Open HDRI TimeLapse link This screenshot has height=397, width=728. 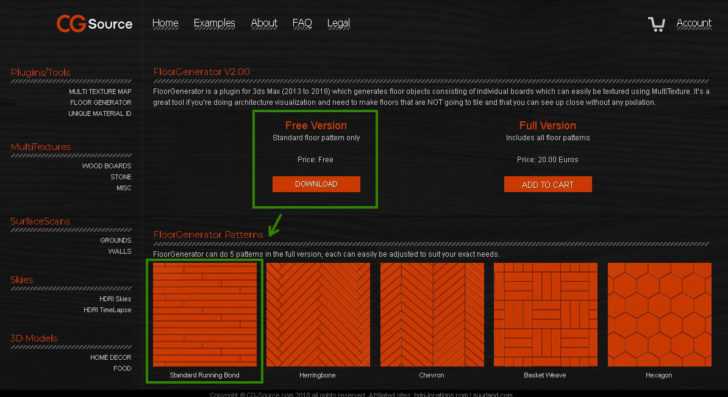click(x=107, y=310)
